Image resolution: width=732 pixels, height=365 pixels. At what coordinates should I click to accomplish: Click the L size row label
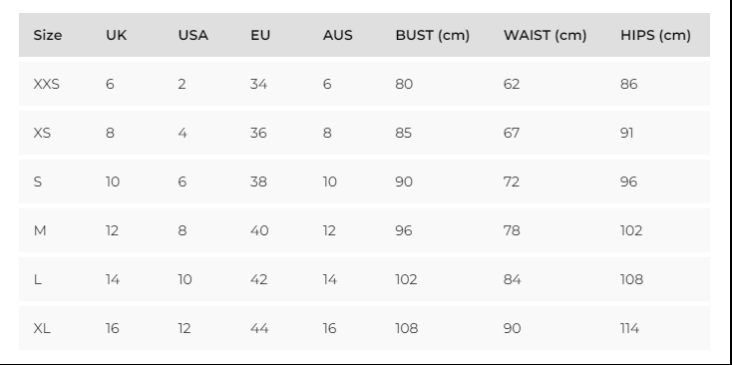pyautogui.click(x=37, y=280)
